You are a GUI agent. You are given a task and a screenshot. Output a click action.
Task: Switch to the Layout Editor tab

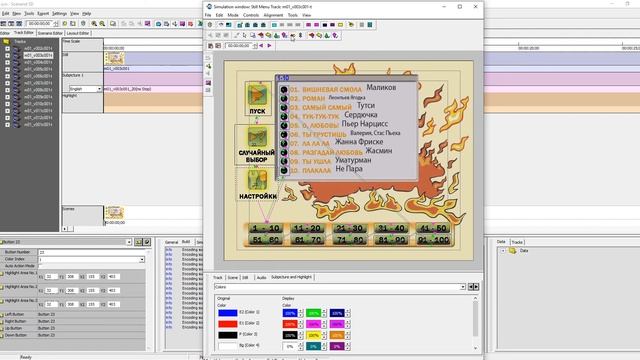pos(78,33)
